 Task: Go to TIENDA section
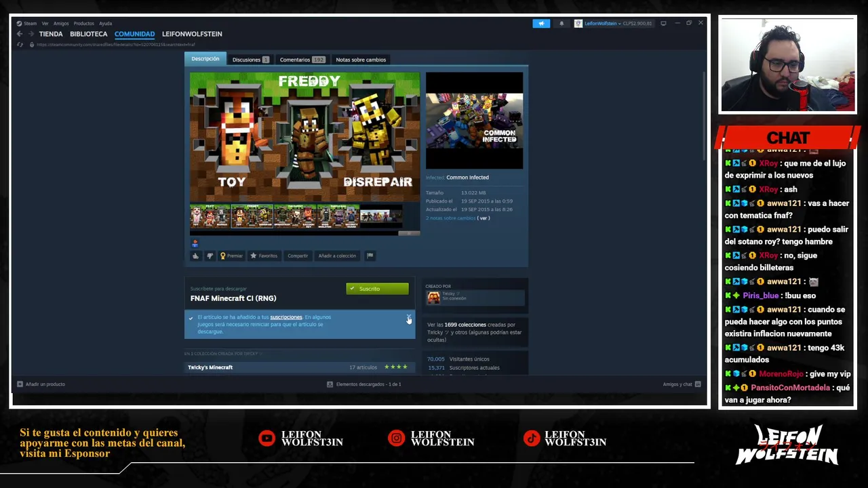pyautogui.click(x=51, y=34)
